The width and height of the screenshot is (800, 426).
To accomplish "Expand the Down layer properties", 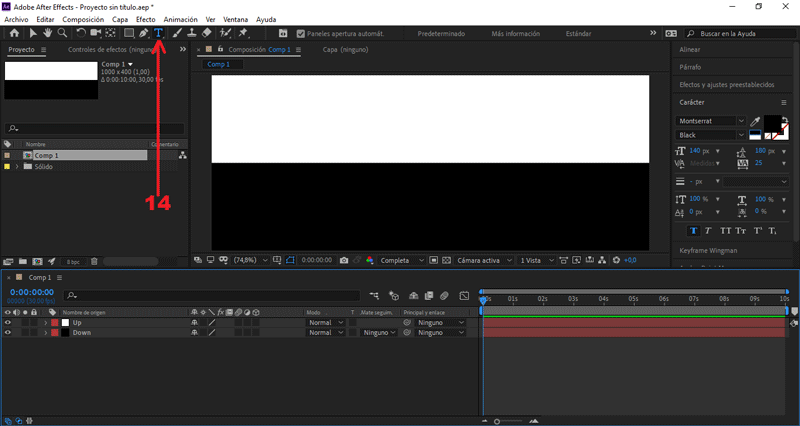I will coord(45,333).
